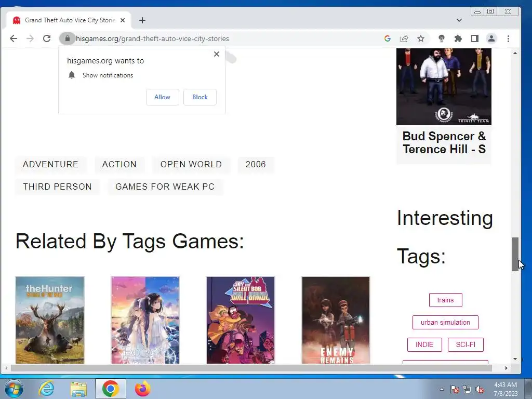Open the volume speaker tray icon

(x=480, y=390)
